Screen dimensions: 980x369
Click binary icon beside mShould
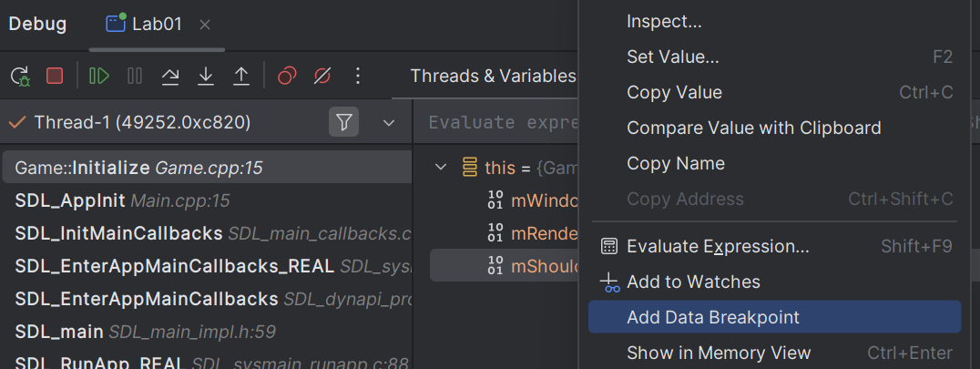click(x=495, y=265)
